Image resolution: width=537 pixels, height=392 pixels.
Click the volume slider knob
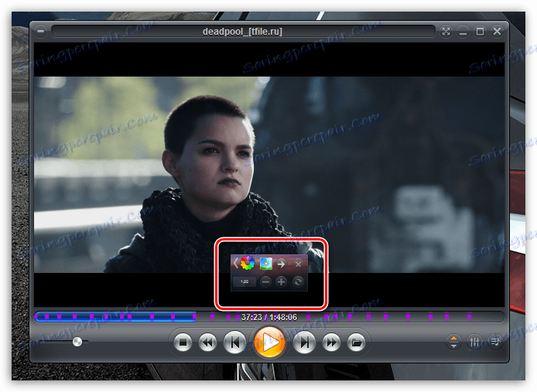pos(77,341)
